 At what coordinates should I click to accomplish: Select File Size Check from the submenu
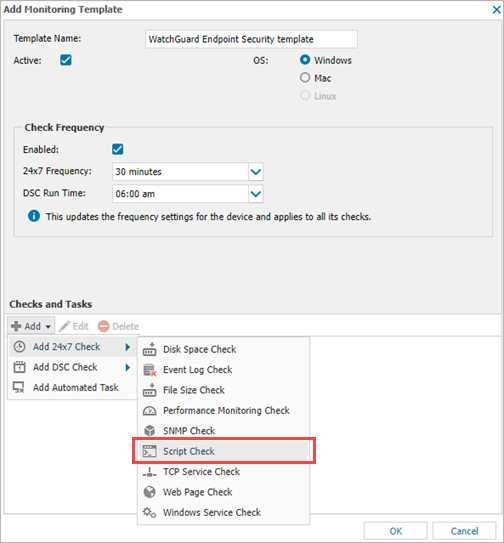(x=223, y=390)
